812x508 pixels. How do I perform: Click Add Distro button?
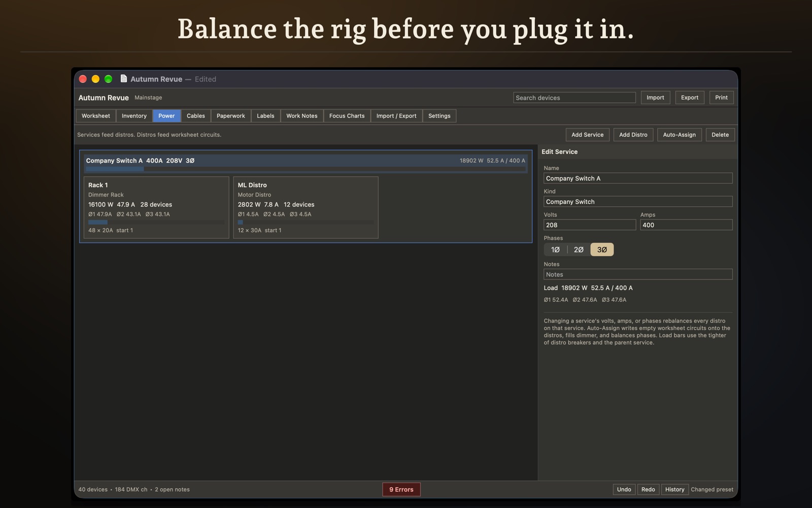coord(633,135)
